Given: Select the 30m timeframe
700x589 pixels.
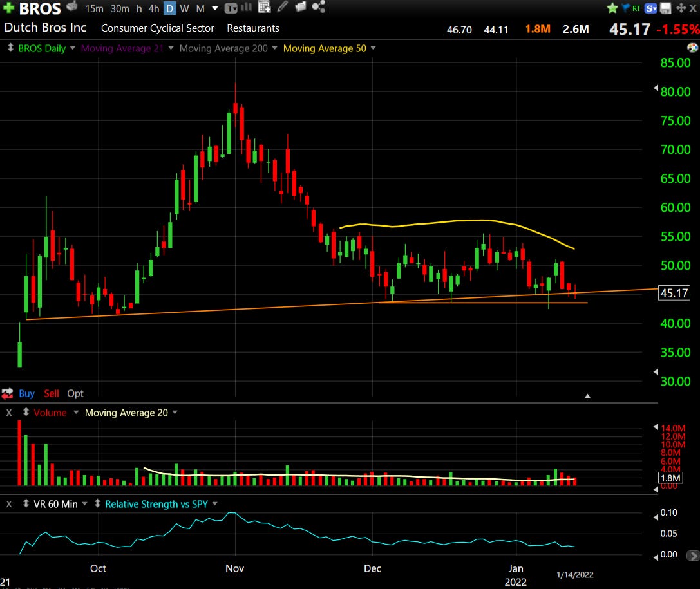Looking at the screenshot, I should 120,8.
